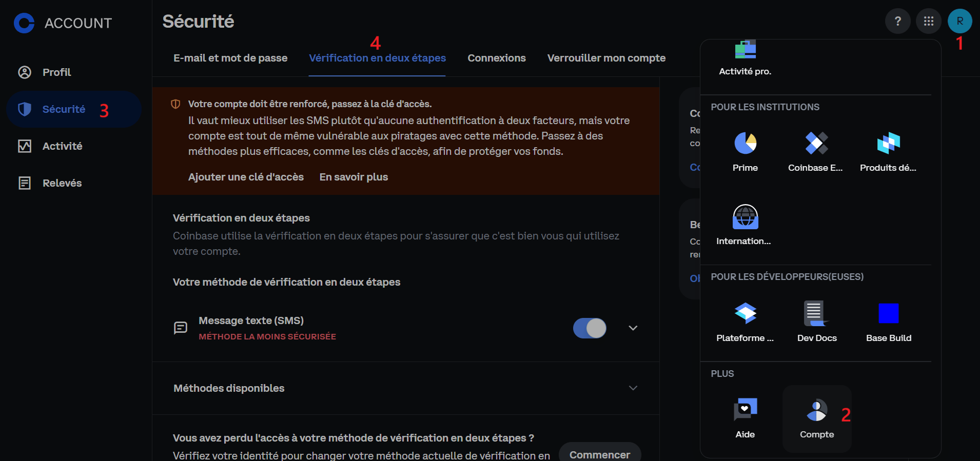980x461 pixels.
Task: Select Vérification en deux étapes tab
Action: point(377,58)
